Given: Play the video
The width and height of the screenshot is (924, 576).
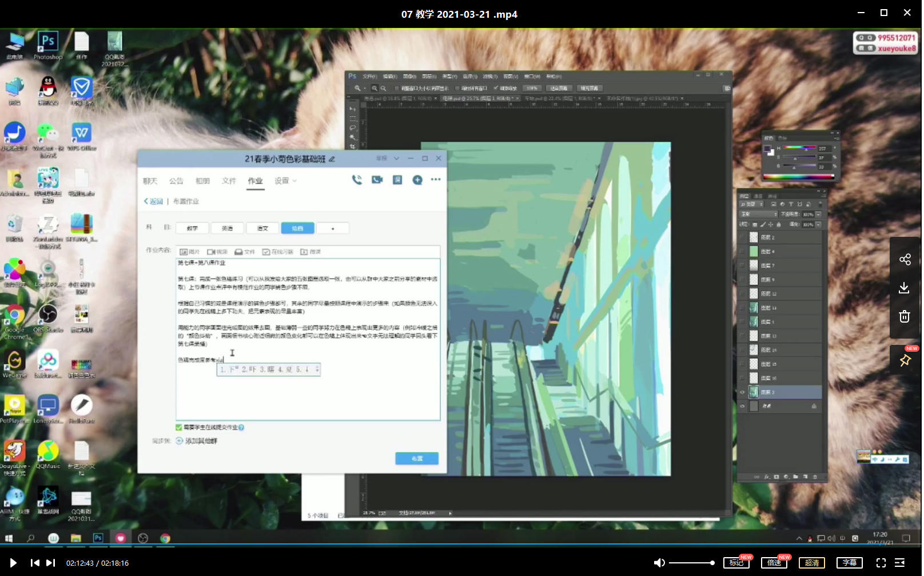Looking at the screenshot, I should (13, 563).
